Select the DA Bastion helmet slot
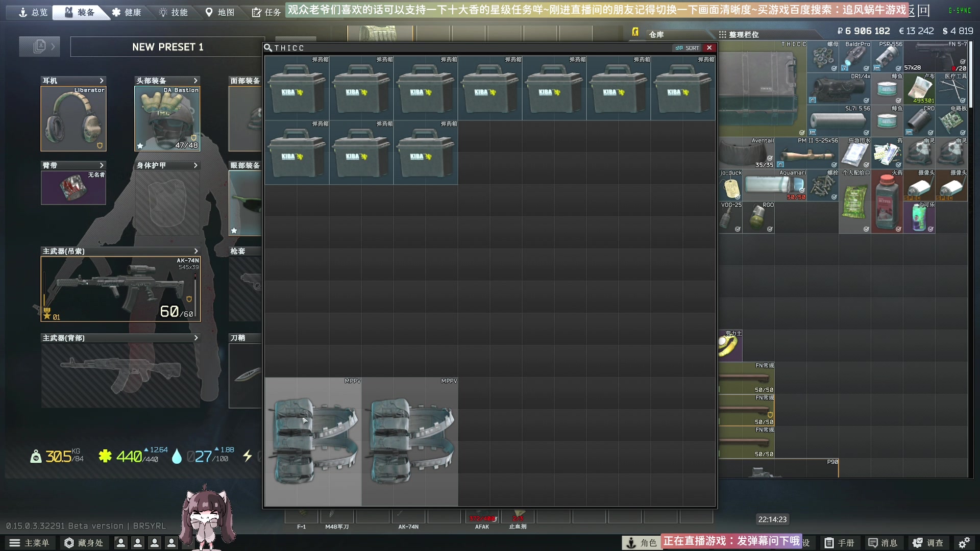The width and height of the screenshot is (980, 551). coord(167,118)
